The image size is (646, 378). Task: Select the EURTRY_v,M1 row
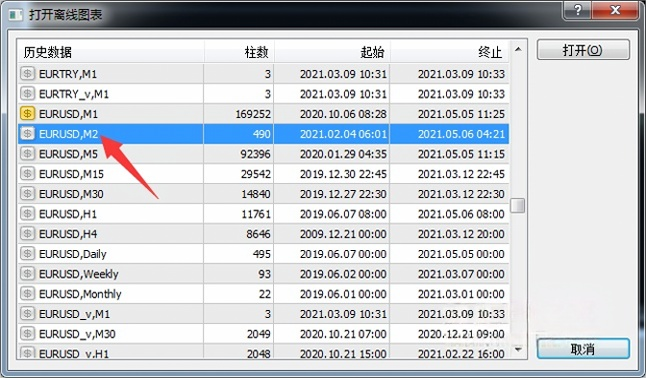264,94
